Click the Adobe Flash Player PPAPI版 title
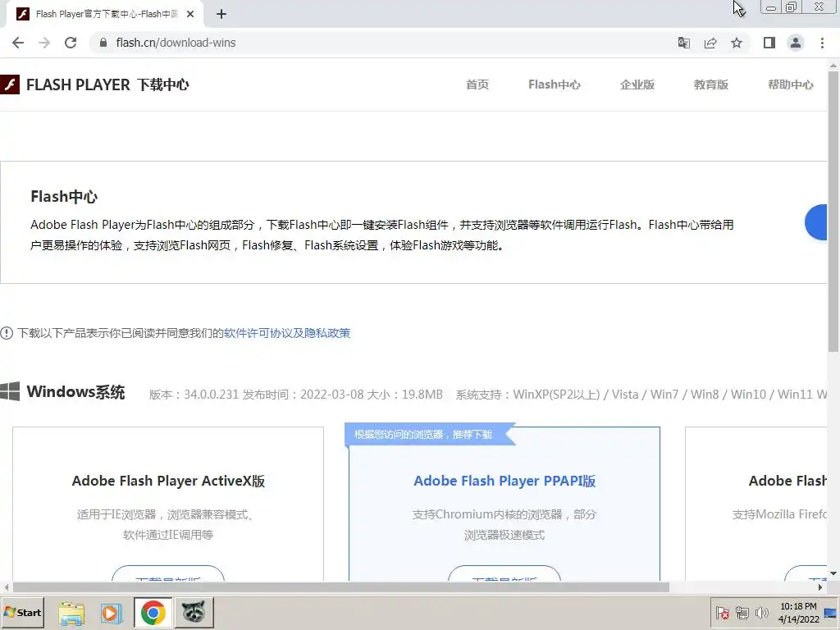 click(504, 481)
